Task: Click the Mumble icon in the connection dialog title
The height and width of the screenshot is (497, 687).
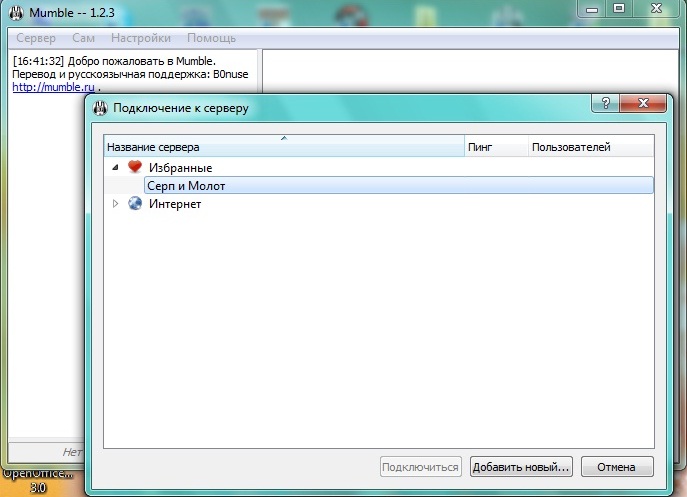Action: (100, 108)
